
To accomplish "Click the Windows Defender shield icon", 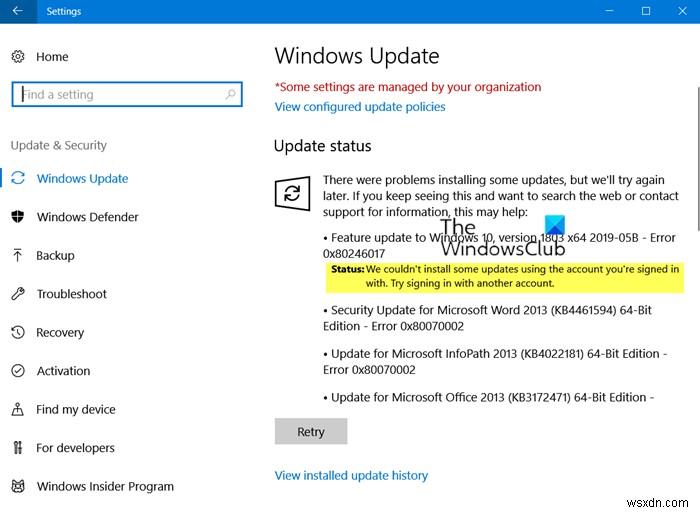I will coord(18,217).
